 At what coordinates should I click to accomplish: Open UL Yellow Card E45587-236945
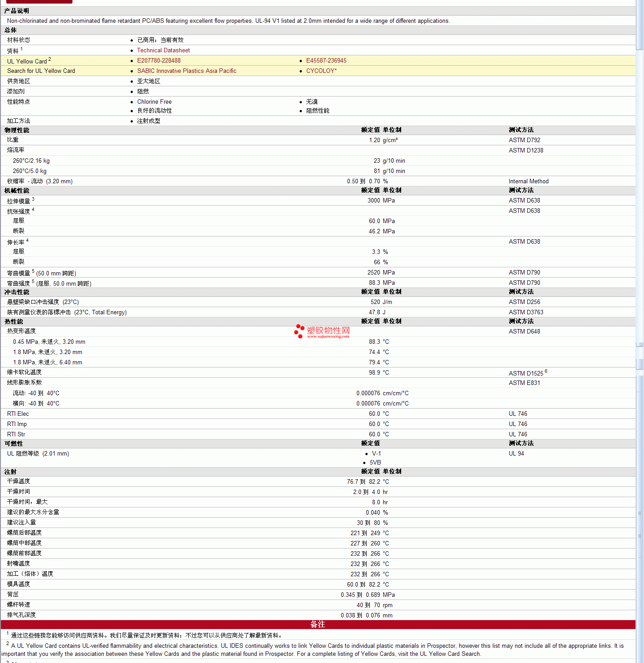326,61
